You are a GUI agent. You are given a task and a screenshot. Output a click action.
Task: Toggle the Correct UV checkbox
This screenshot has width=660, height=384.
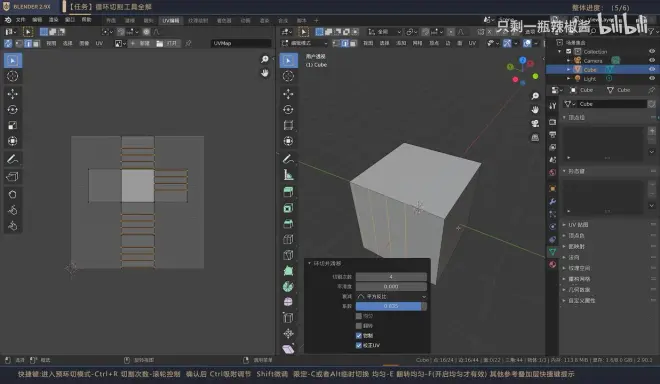pyautogui.click(x=359, y=345)
